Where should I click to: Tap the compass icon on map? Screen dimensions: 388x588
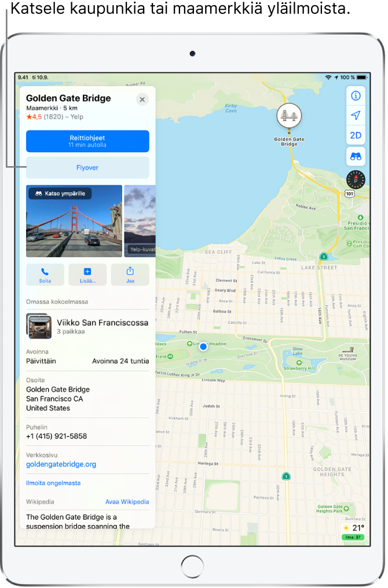(356, 179)
